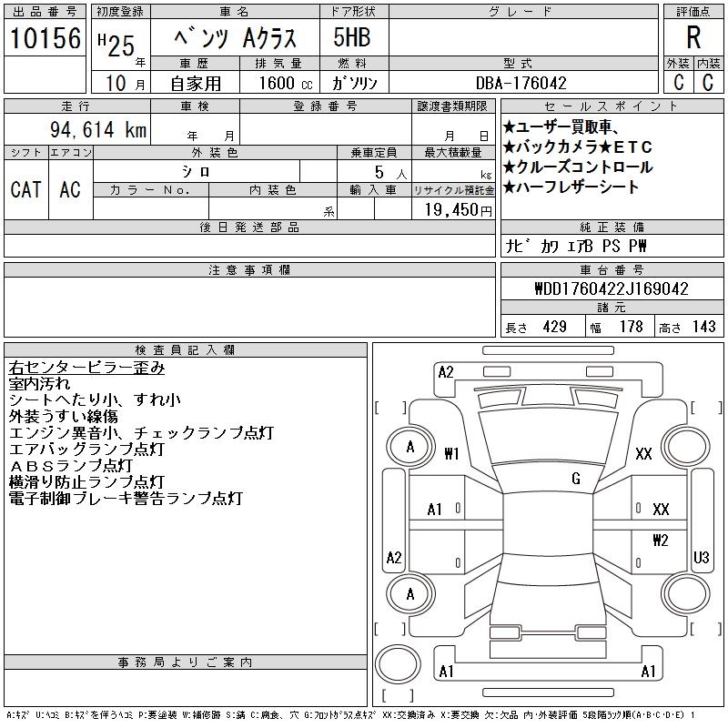This screenshot has width=728, height=728.
Task: Click the air conditioner value "AC"
Action: pyautogui.click(x=70, y=189)
